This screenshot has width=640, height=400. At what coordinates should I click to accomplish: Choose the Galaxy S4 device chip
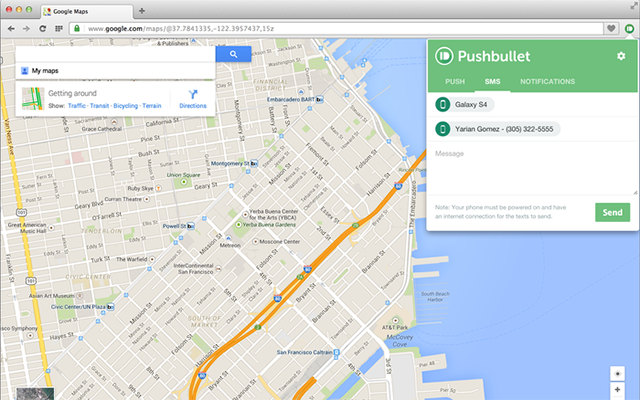[465, 104]
